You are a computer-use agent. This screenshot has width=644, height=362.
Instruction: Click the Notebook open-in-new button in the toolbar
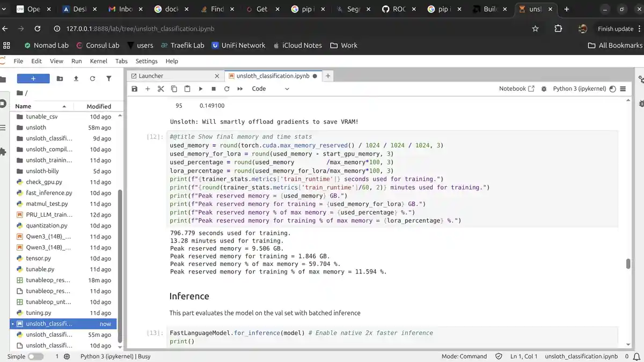pyautogui.click(x=516, y=88)
